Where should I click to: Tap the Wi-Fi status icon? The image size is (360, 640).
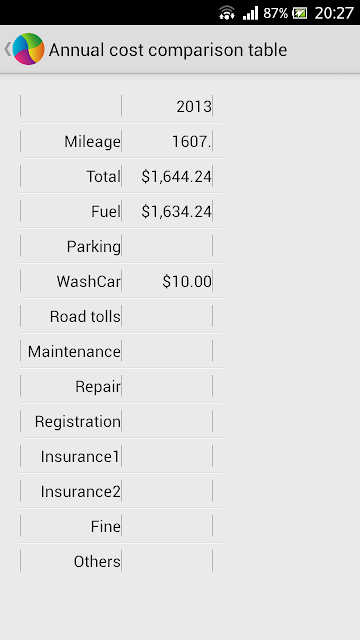(227, 13)
